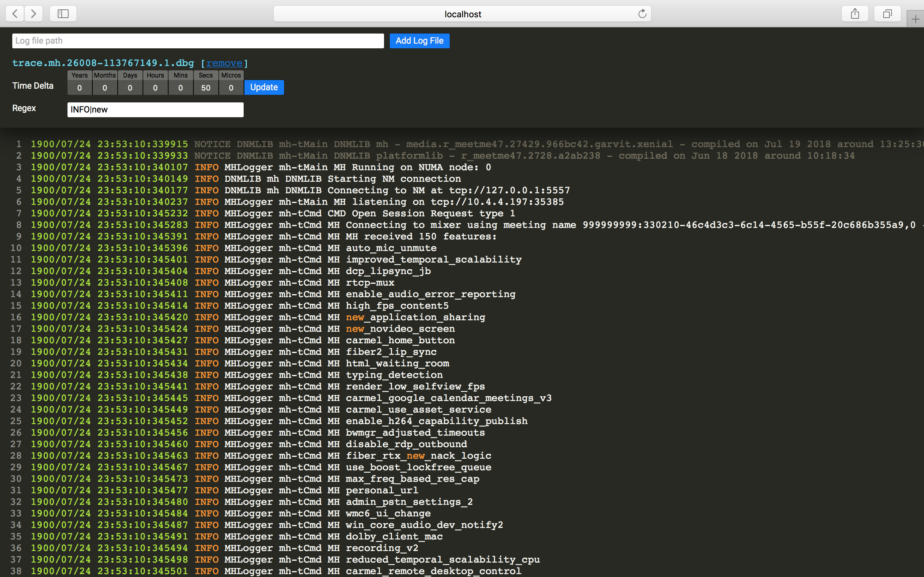This screenshot has height=577, width=924.
Task: Toggle the Safari sidebar icon
Action: click(x=63, y=14)
